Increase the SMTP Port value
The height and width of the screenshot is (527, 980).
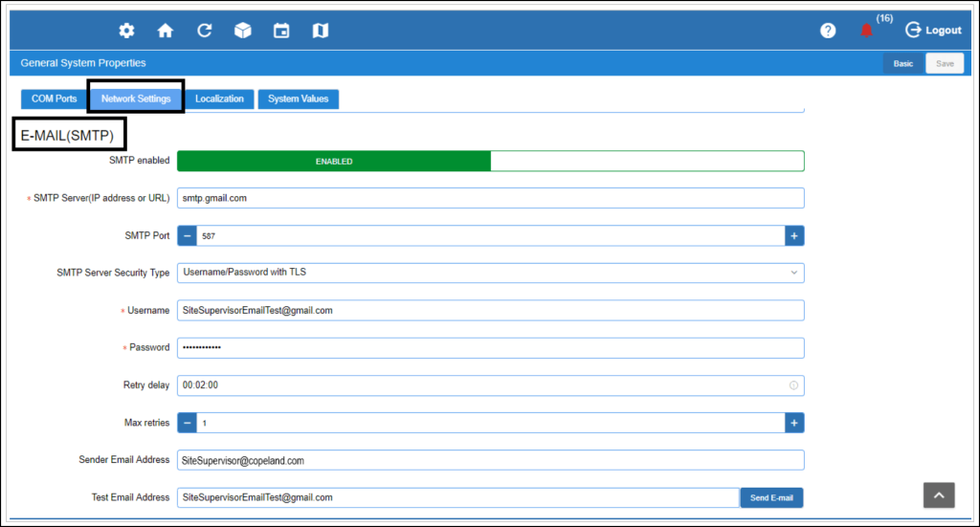click(x=793, y=235)
